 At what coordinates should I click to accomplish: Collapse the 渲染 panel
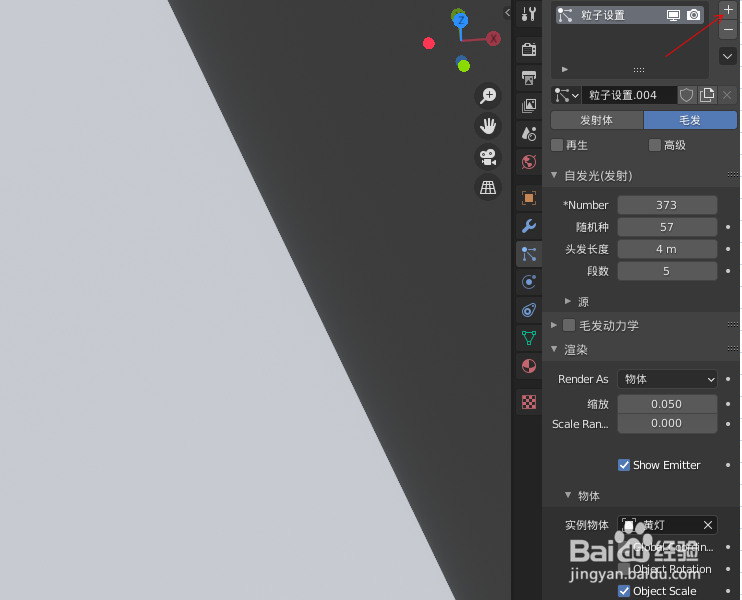(554, 349)
